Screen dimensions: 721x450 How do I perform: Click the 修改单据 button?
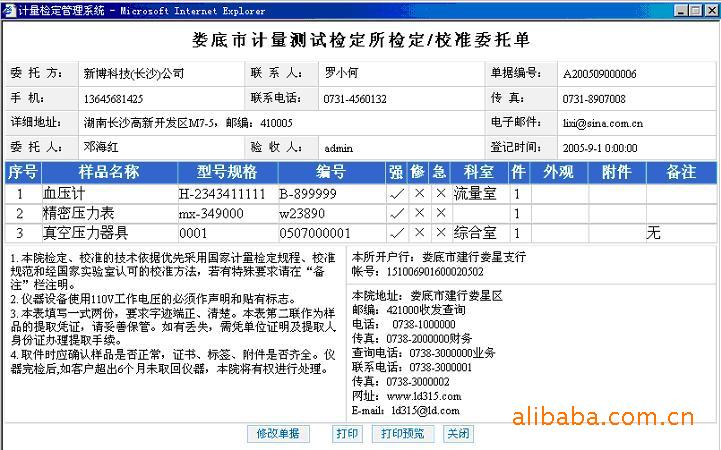point(278,433)
